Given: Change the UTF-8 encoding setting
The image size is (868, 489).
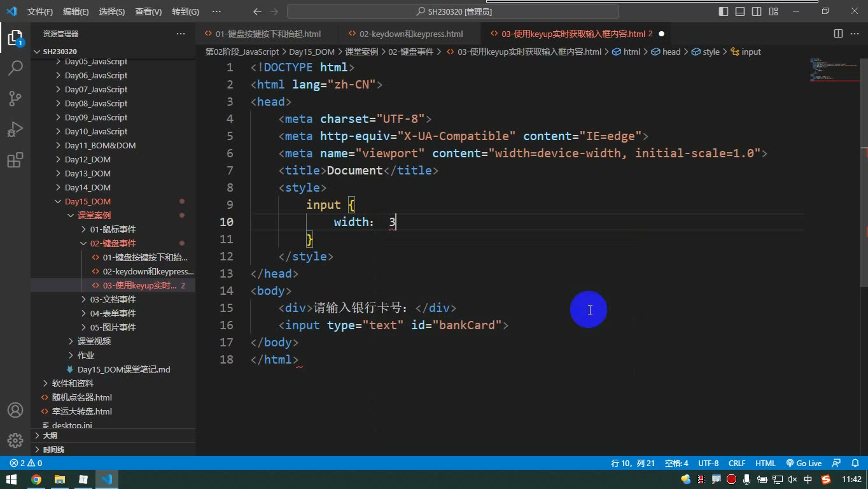Looking at the screenshot, I should (x=708, y=464).
